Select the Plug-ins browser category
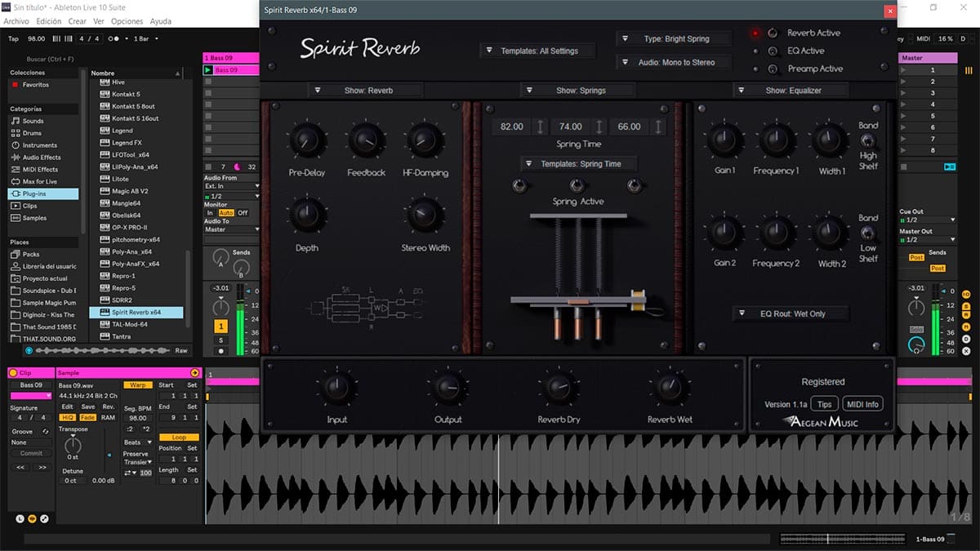The image size is (980, 551). [x=44, y=194]
